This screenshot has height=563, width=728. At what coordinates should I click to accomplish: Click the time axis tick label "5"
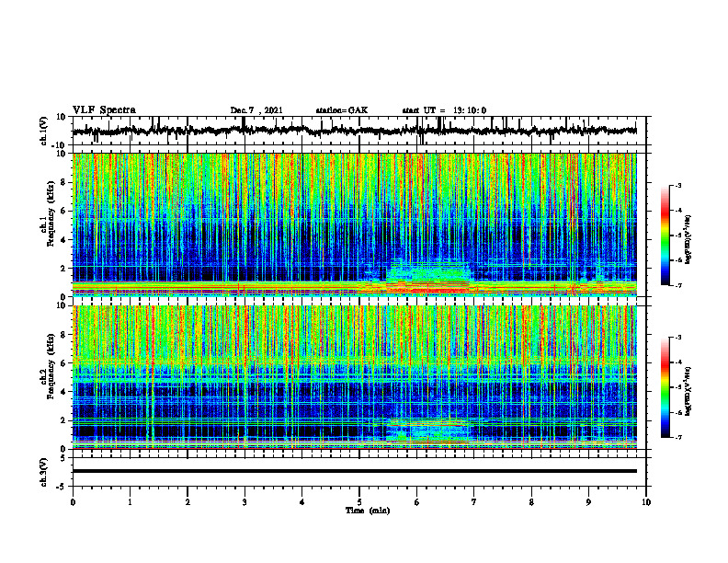coord(359,502)
